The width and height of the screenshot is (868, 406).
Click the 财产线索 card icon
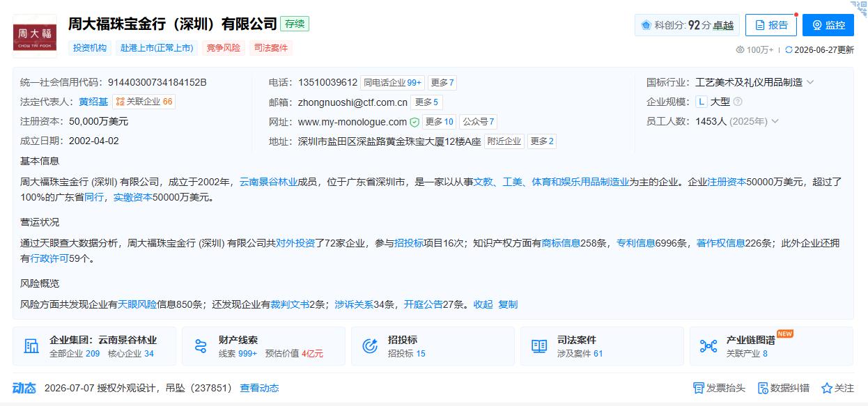201,346
